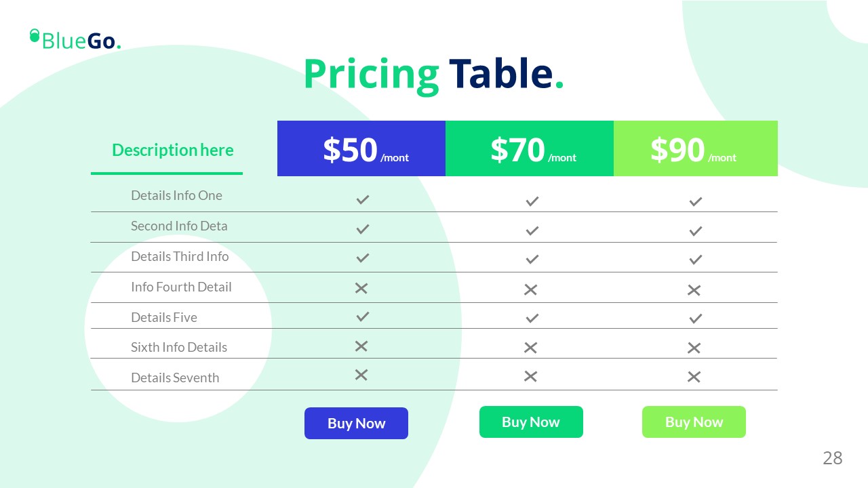Select the $50 per month plan header

[361, 149]
